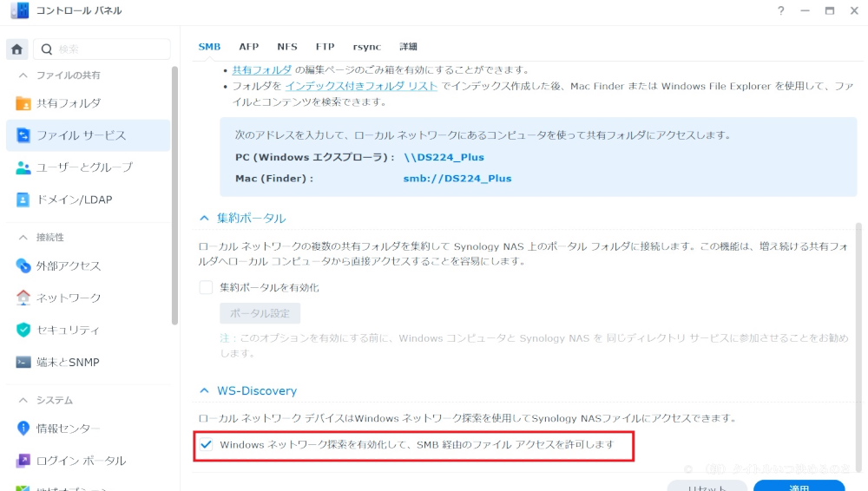Collapse 接続性 sidebar section
Viewport: 868px width, 491px height.
pos(23,238)
